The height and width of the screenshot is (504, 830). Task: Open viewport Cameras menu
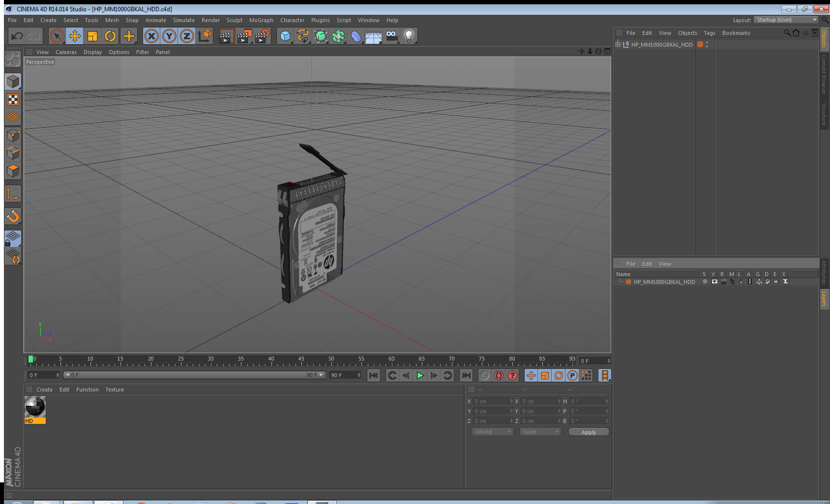(x=66, y=52)
